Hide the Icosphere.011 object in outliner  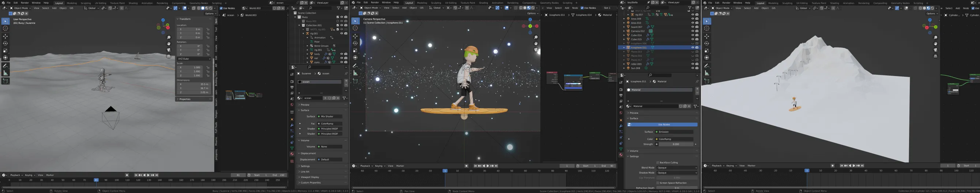click(x=692, y=48)
